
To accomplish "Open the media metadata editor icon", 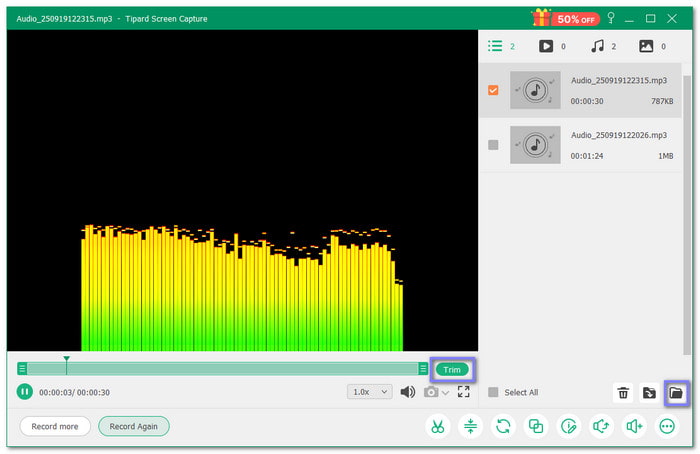I will [x=569, y=426].
